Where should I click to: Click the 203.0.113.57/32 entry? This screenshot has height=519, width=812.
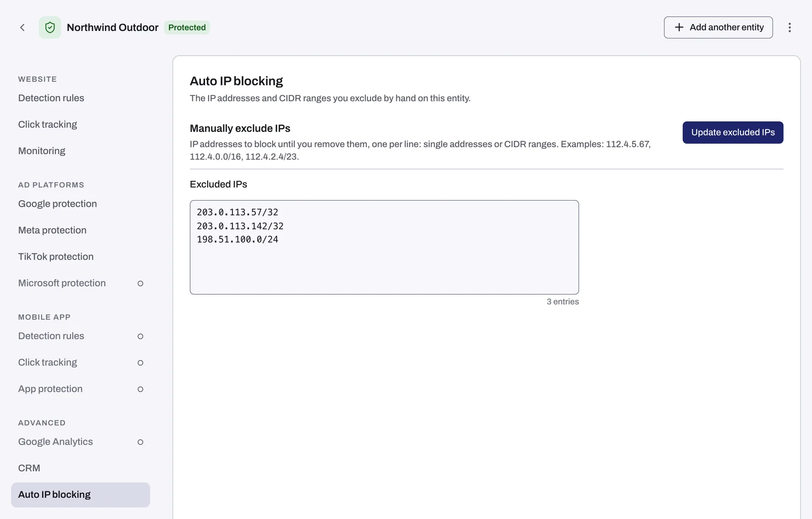[238, 212]
